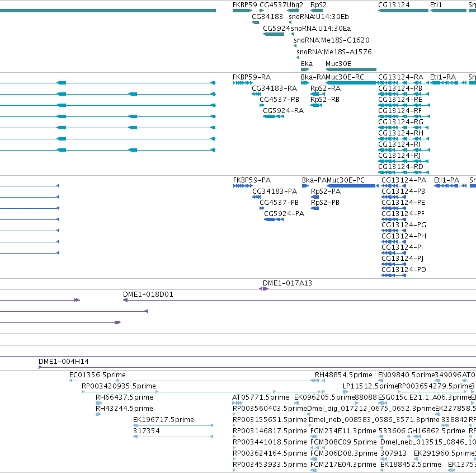Open the FKBP59-RA transcript label
The width and height of the screenshot is (476, 473).
point(252,77)
